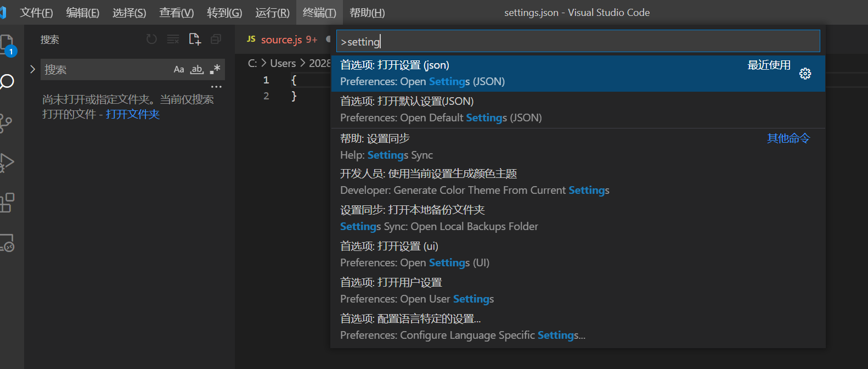Open the 帮助(H) menu
The width and height of the screenshot is (868, 369).
tap(367, 13)
